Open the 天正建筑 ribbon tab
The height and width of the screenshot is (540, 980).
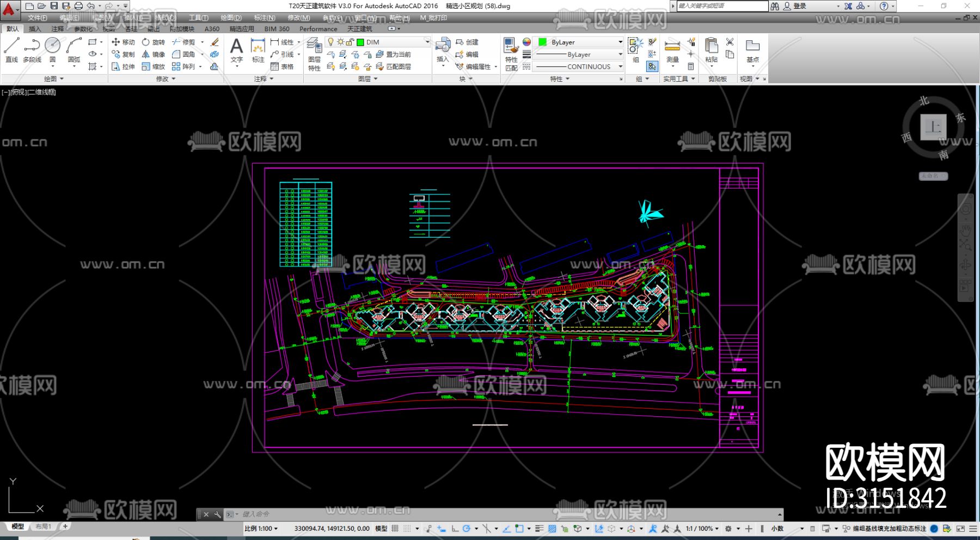(359, 29)
